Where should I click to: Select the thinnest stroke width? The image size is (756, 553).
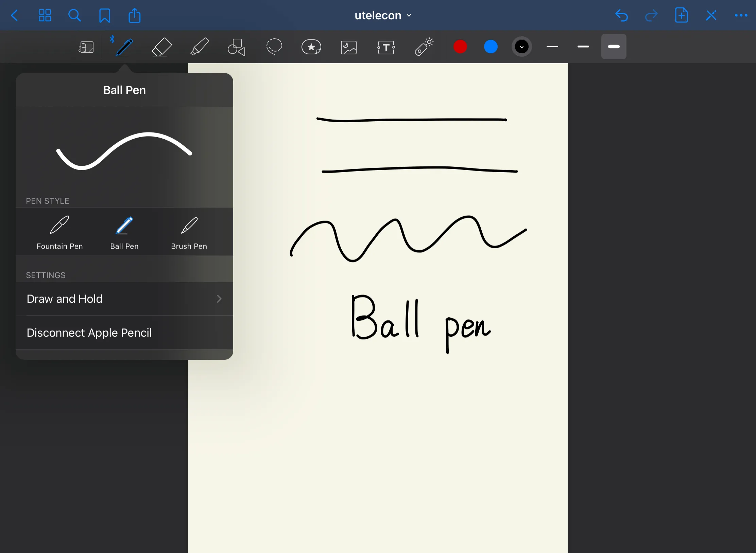click(552, 47)
